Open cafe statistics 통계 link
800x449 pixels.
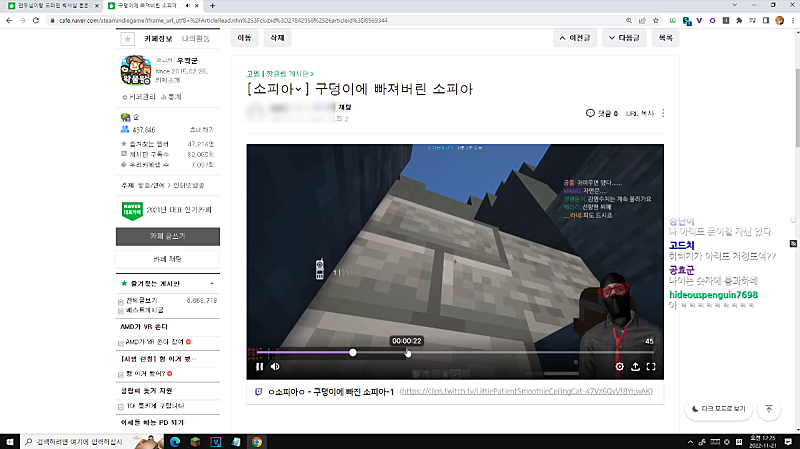(171, 97)
